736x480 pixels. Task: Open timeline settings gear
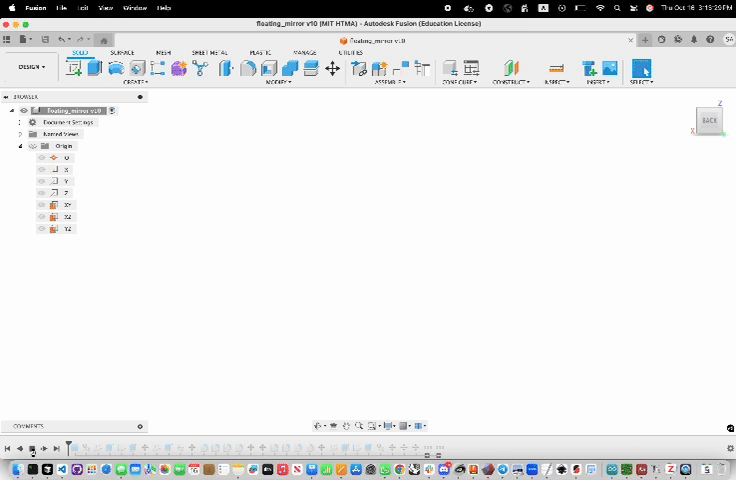click(730, 449)
